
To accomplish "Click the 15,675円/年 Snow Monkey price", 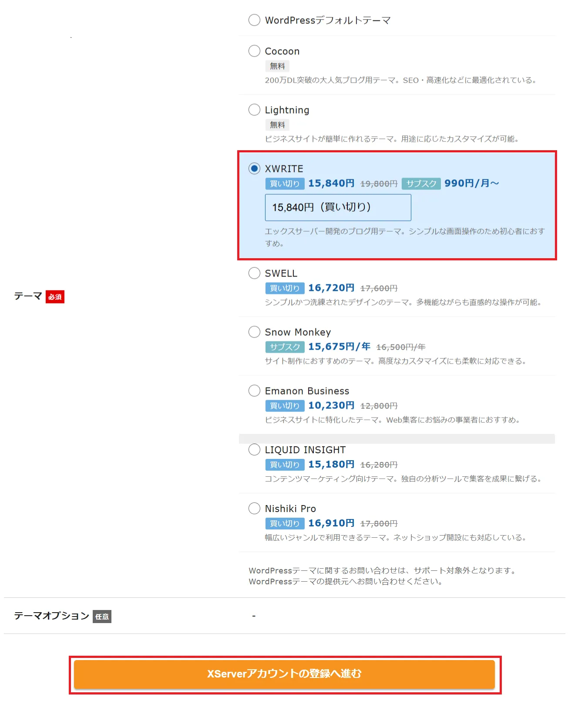I will click(x=339, y=347).
